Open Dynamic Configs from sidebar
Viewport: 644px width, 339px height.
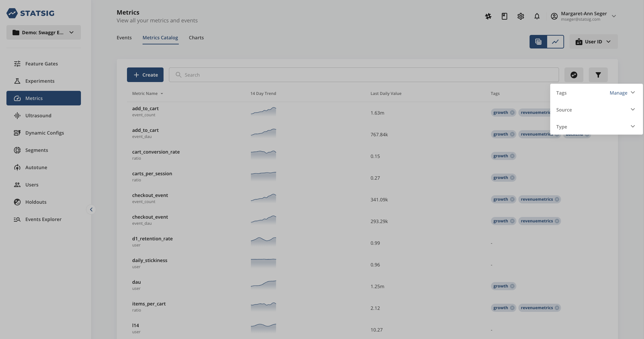pos(44,133)
